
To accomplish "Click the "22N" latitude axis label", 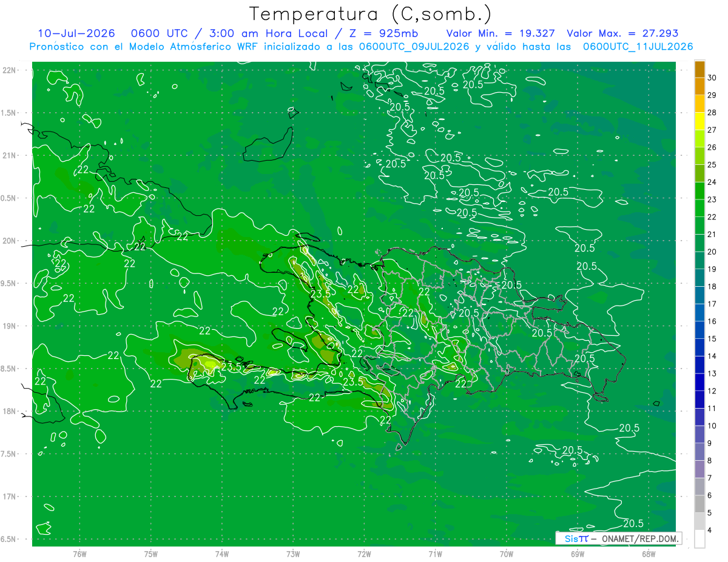I will 10,70.
